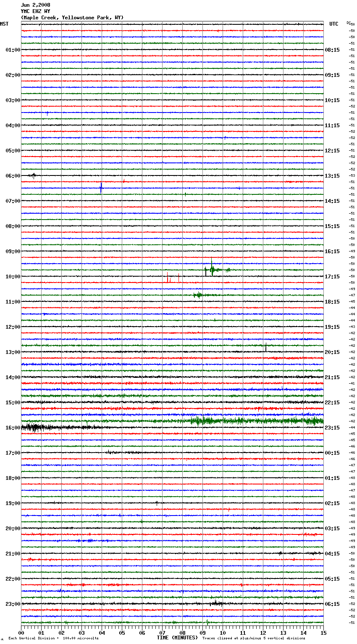Viewport: 357px width, 644px height.
Task: Click tall red spike near minute 7 at 10:00
Action: point(168,277)
